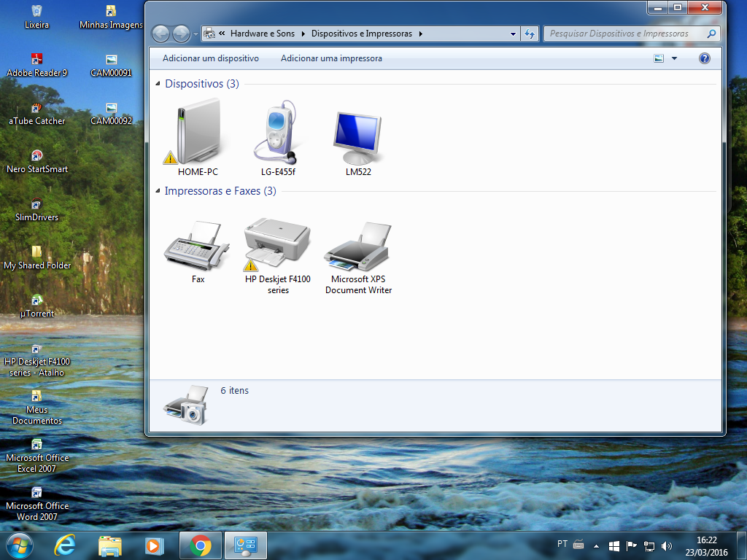The width and height of the screenshot is (747, 560).
Task: Click Microsoft Office Excel 2007 desktop shortcut
Action: pyautogui.click(x=36, y=456)
